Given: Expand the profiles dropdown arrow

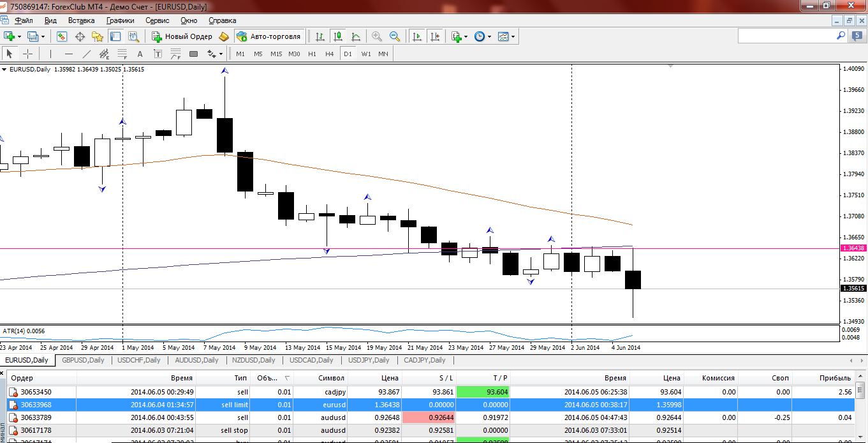Looking at the screenshot, I should pyautogui.click(x=43, y=36).
